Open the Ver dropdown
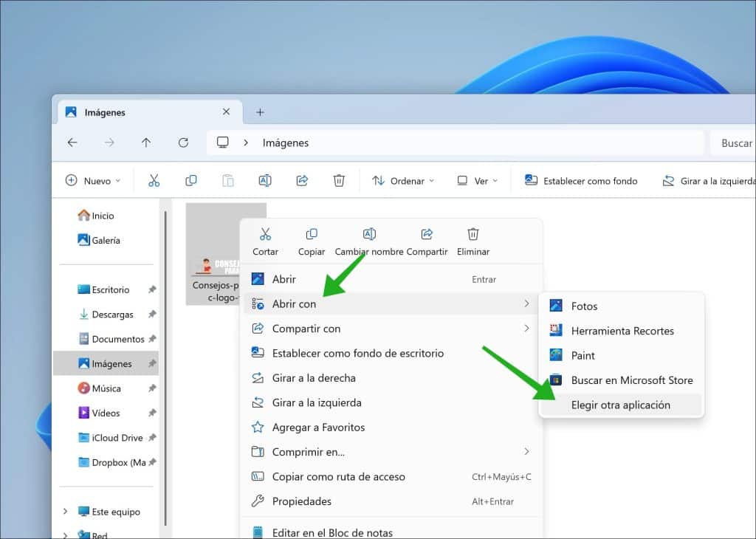The height and width of the screenshot is (539, 756). [x=478, y=181]
